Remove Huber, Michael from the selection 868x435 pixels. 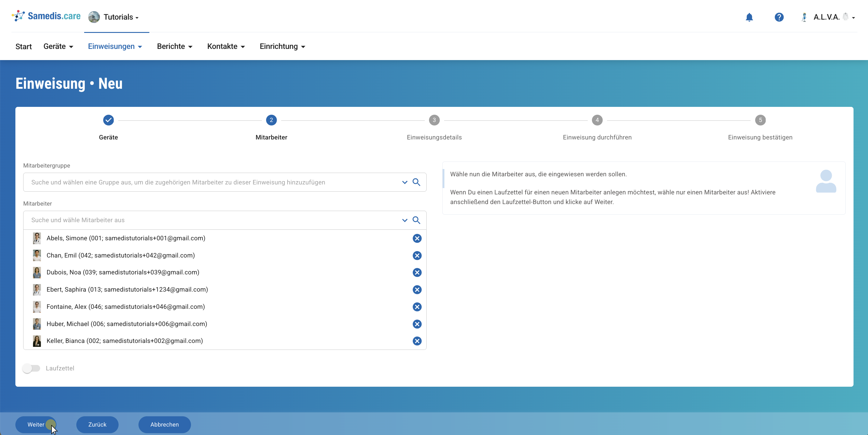tap(417, 324)
